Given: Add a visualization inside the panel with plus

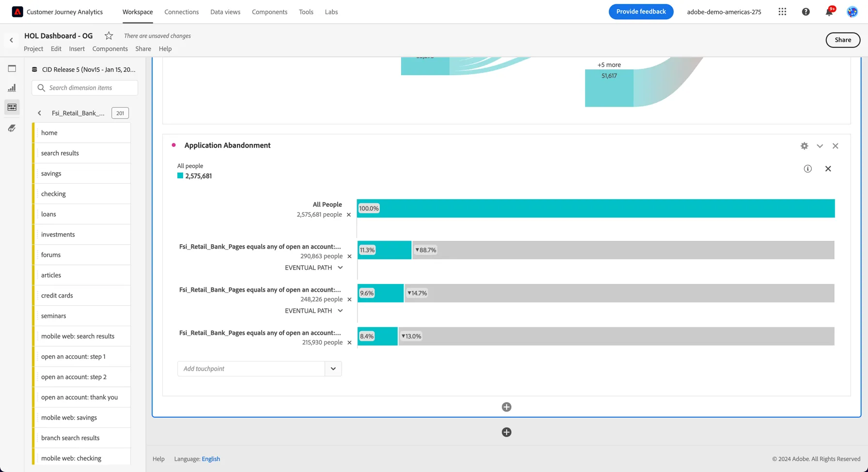Looking at the screenshot, I should (507, 407).
